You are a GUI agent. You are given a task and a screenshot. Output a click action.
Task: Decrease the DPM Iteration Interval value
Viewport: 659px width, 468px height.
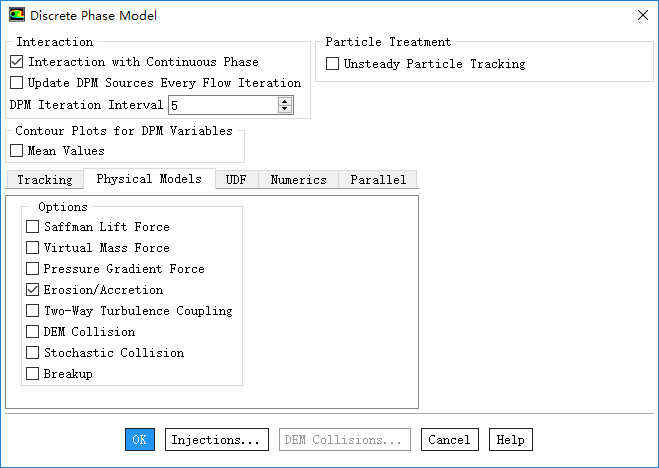285,109
